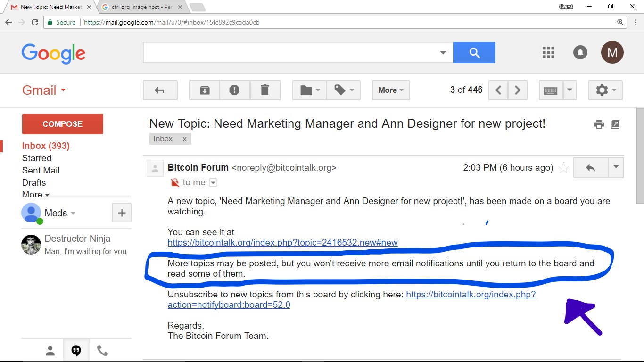Click the address bar URL

point(172,22)
